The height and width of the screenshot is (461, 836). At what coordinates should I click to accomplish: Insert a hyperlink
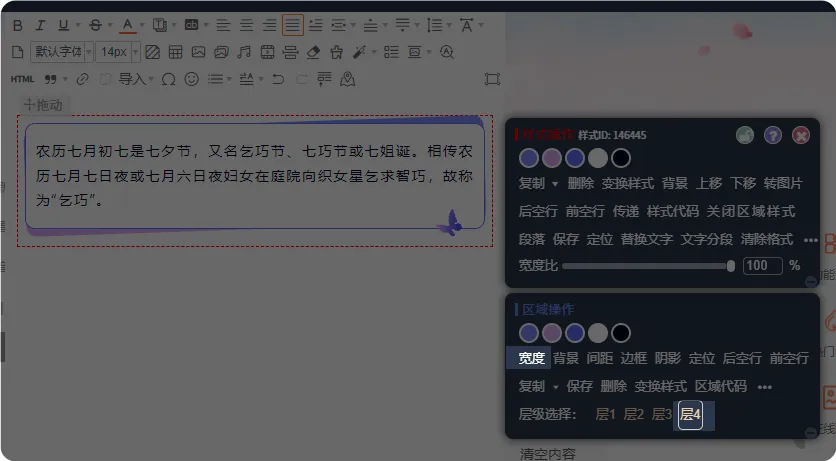82,79
